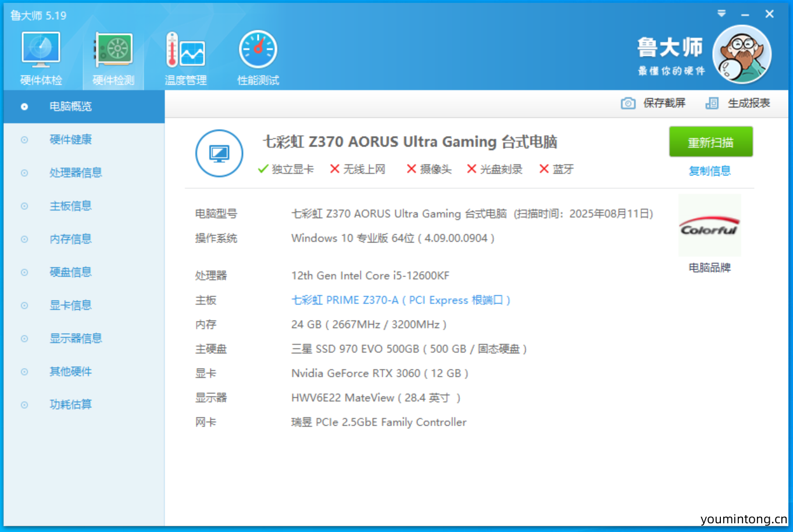793x532 pixels.
Task: Click the 鲁大师 mascot avatar
Action: [x=742, y=55]
